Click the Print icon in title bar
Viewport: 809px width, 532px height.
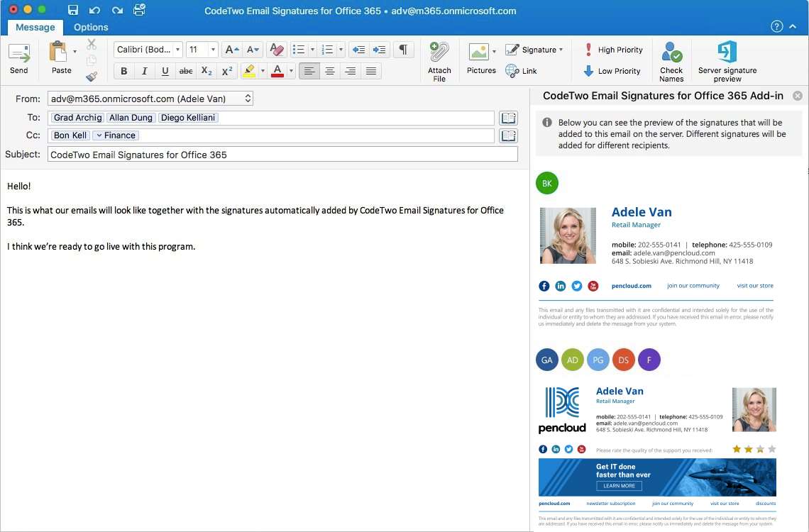[x=139, y=9]
